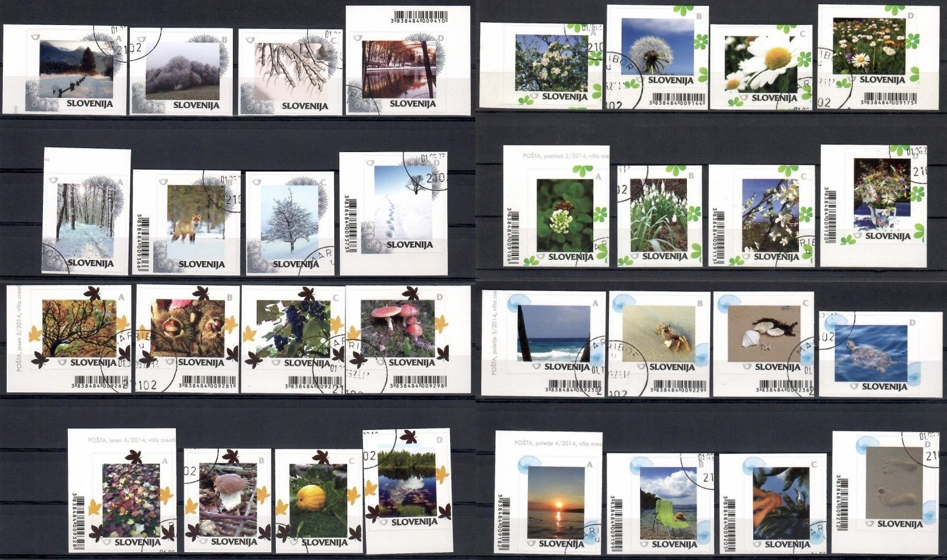Click the lone snow-covered tree stamp
The image size is (947, 560).
[290, 223]
